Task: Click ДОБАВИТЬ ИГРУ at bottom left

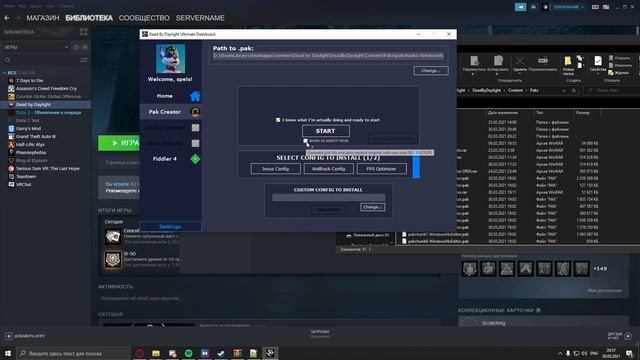Action: click(25, 336)
